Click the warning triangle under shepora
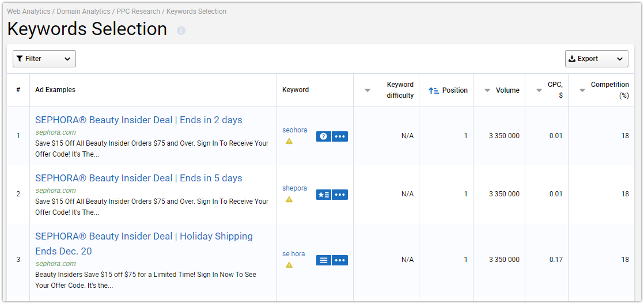The width and height of the screenshot is (644, 304). point(289,199)
